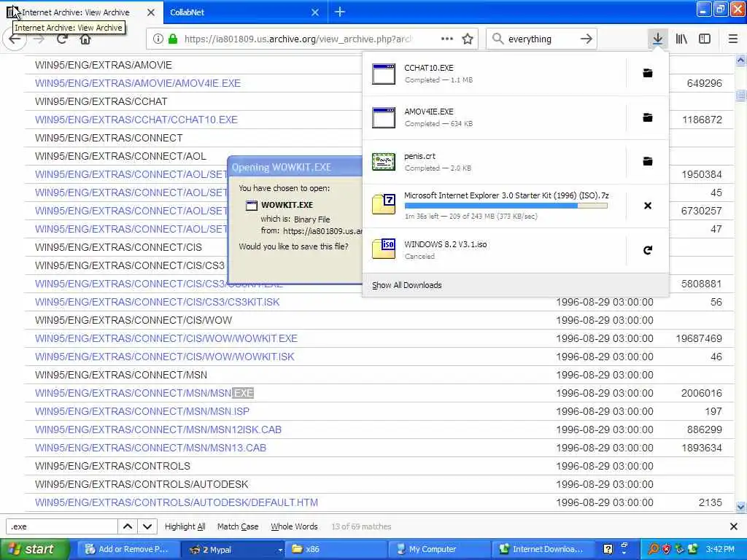This screenshot has width=747, height=560.
Task: Open the browser hamburger menu
Action: pyautogui.click(x=733, y=39)
